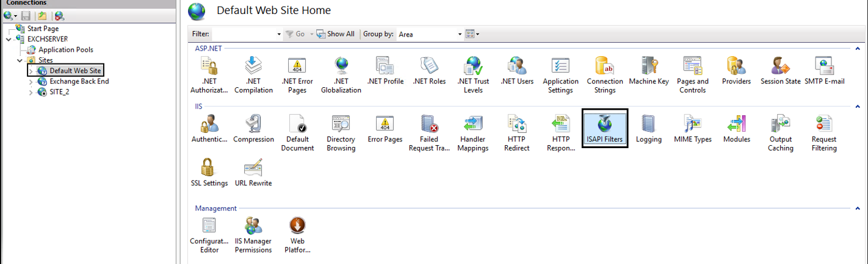Select Start Page in the tree
The image size is (868, 264).
[x=43, y=29]
